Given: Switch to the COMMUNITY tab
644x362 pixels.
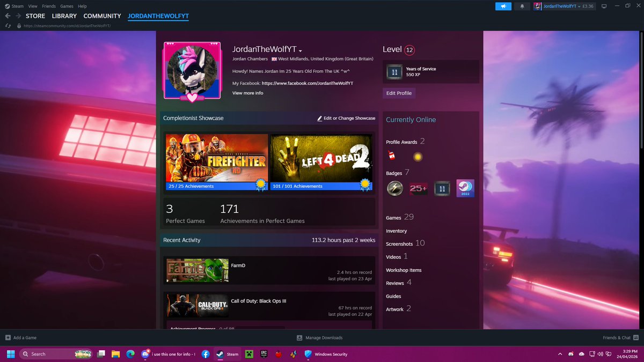Looking at the screenshot, I should pyautogui.click(x=102, y=16).
